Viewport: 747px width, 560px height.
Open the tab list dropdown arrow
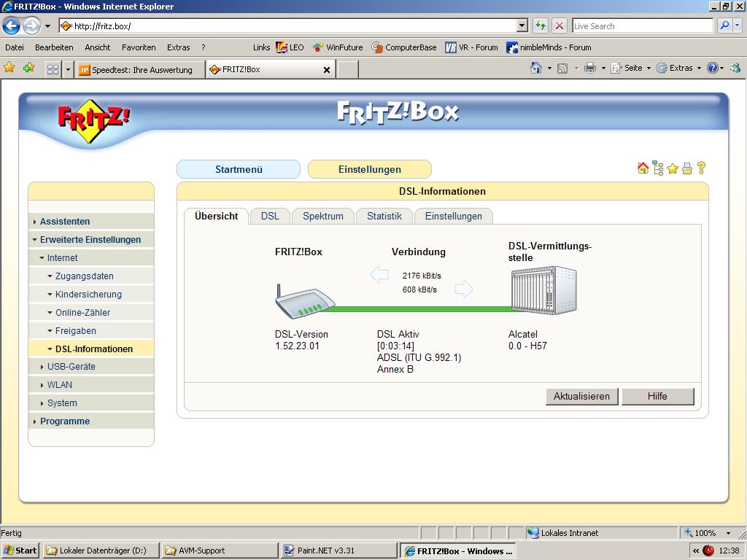click(x=68, y=69)
